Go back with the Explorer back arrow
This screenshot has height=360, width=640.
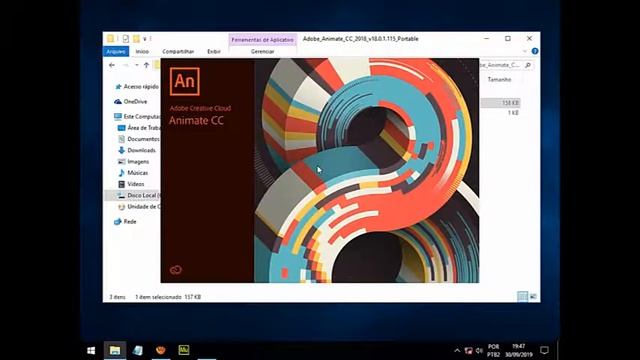click(112, 65)
